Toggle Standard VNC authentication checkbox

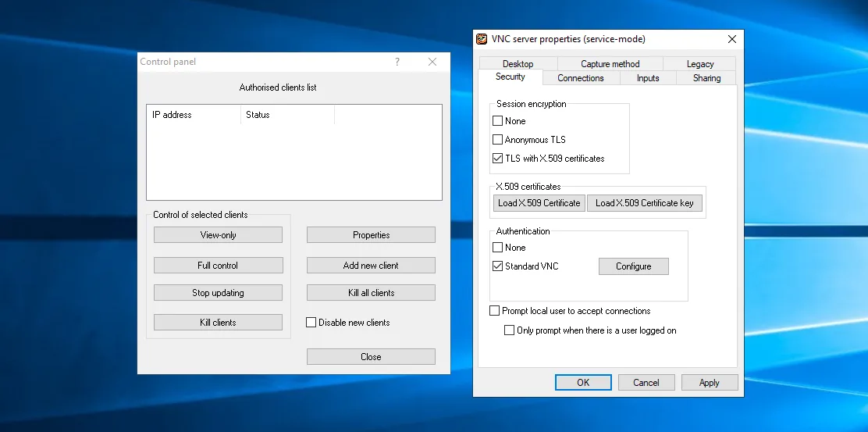coord(498,266)
